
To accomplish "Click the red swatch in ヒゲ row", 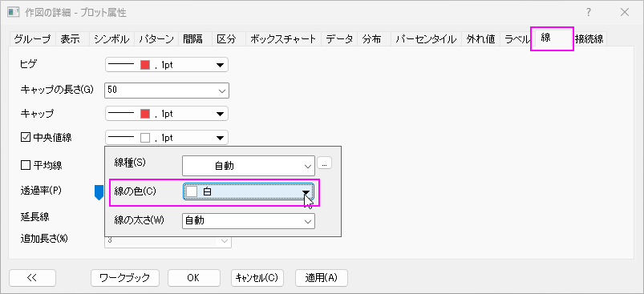I will (145, 65).
